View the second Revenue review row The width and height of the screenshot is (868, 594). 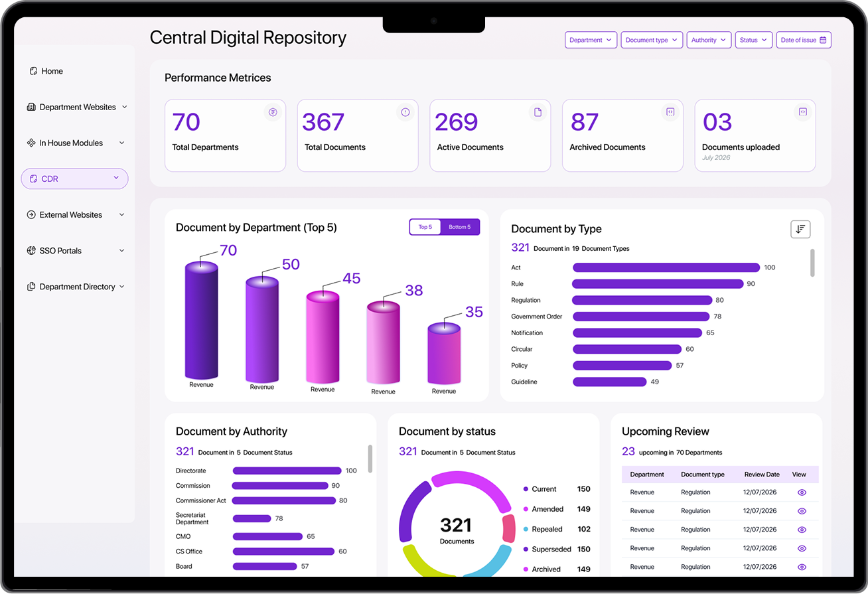[802, 511]
